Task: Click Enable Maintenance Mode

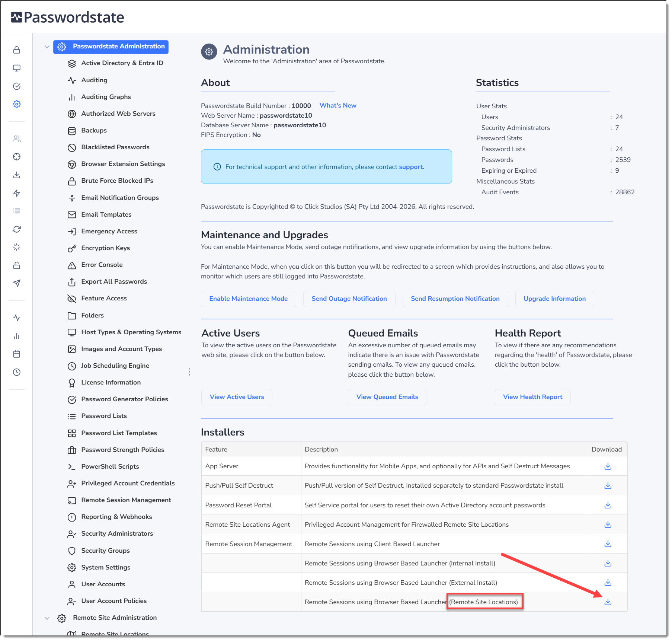Action: pos(249,299)
